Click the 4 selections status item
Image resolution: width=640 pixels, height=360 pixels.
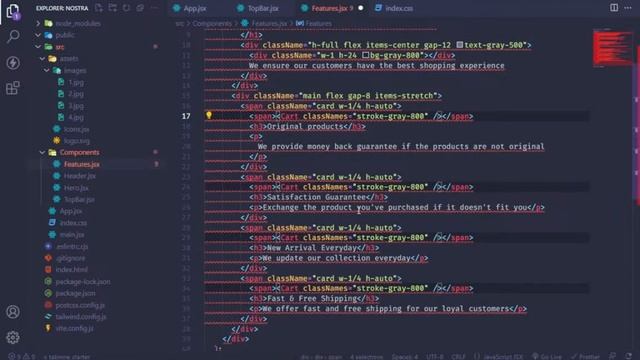coord(367,356)
